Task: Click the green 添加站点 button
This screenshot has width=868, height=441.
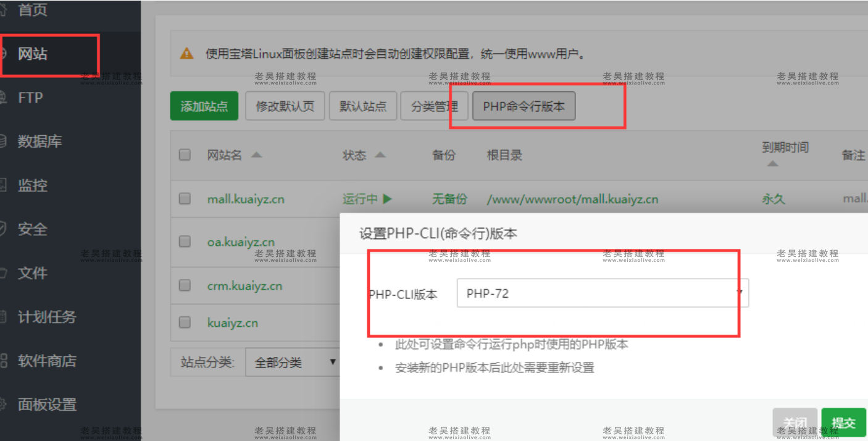Action: click(x=204, y=106)
